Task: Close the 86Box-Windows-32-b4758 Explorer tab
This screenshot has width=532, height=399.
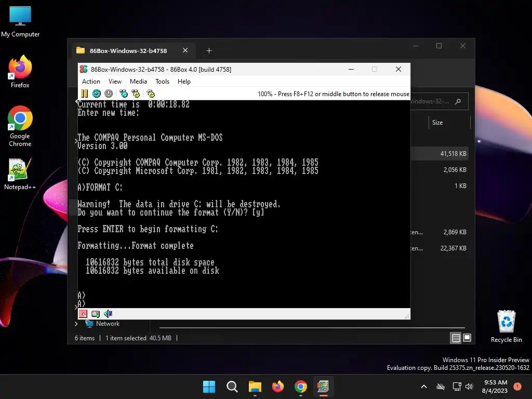Action: pyautogui.click(x=185, y=50)
